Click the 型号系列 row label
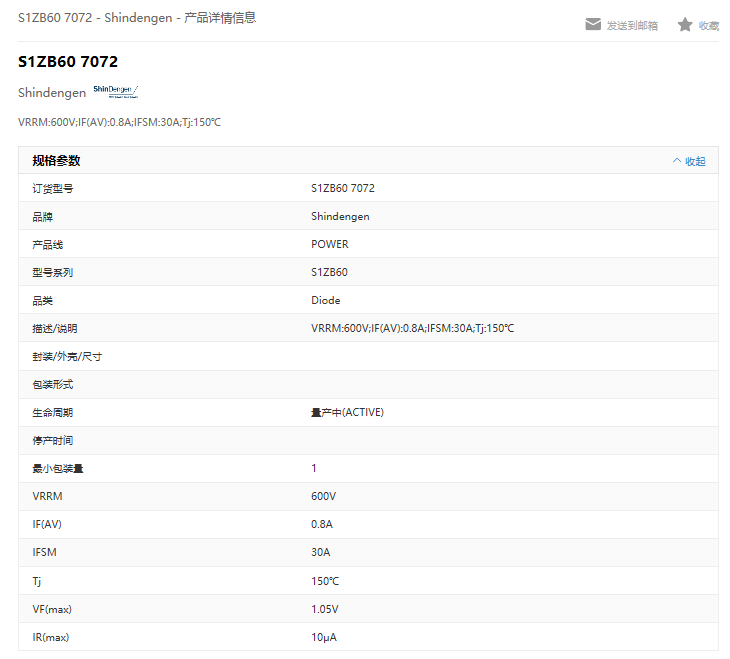The width and height of the screenshot is (730, 659). point(53,272)
